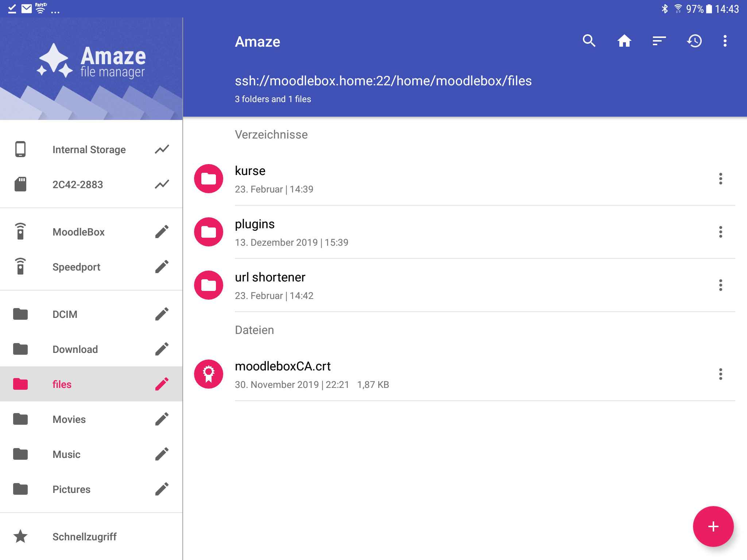This screenshot has width=747, height=560.
Task: Tap the battery indicator in status bar
Action: click(709, 9)
